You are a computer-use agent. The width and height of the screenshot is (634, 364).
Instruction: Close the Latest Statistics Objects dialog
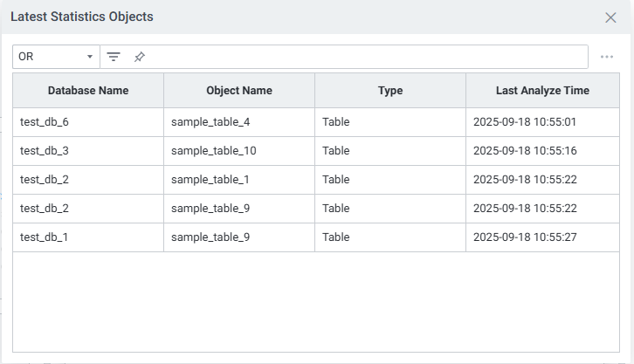point(610,17)
